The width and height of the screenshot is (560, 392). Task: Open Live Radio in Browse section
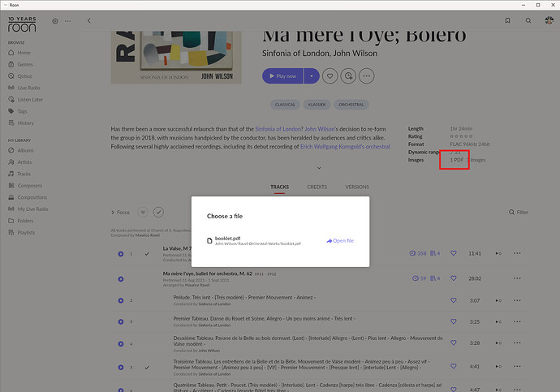pos(24,88)
